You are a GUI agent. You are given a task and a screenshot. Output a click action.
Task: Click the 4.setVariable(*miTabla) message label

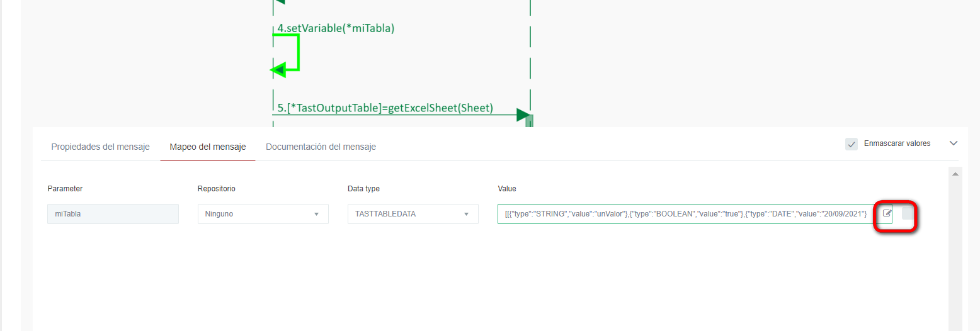click(336, 28)
